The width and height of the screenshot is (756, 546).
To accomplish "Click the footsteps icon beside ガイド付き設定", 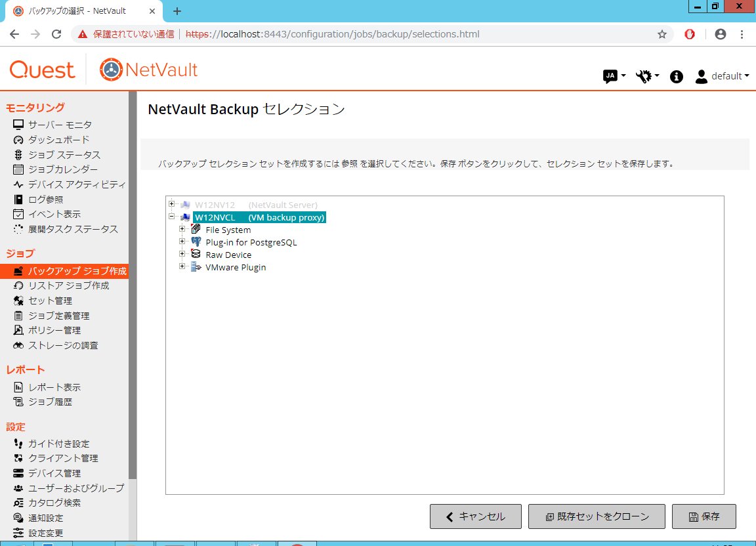I will tap(18, 443).
